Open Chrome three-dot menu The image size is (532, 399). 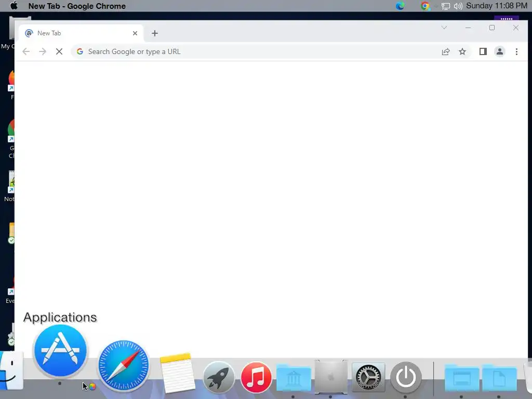517,51
